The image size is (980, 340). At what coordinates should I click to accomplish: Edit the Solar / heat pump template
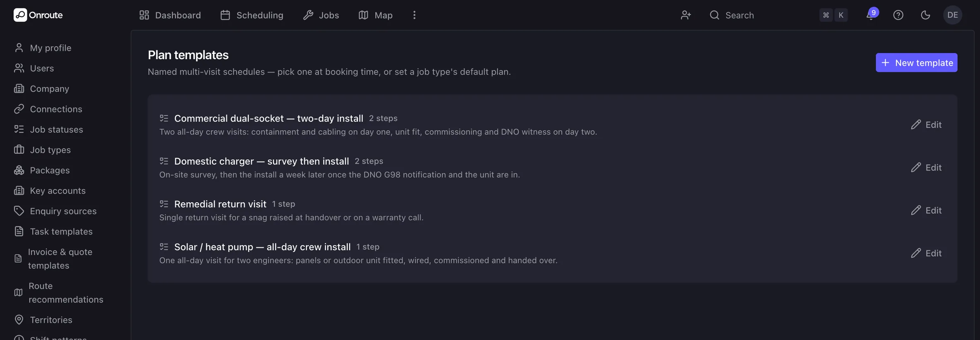coord(926,253)
